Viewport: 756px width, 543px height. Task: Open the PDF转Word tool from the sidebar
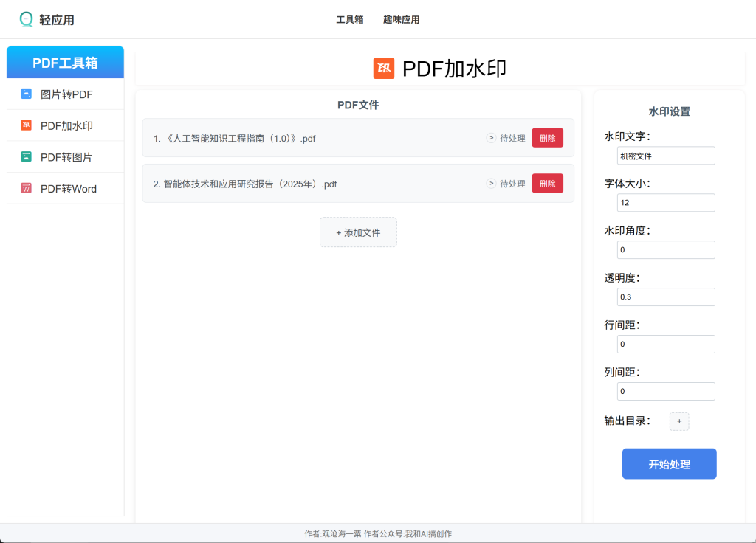pyautogui.click(x=64, y=188)
